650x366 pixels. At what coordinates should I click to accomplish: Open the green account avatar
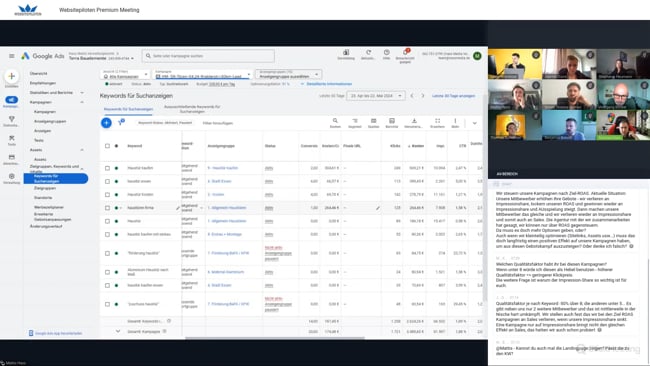click(x=477, y=56)
